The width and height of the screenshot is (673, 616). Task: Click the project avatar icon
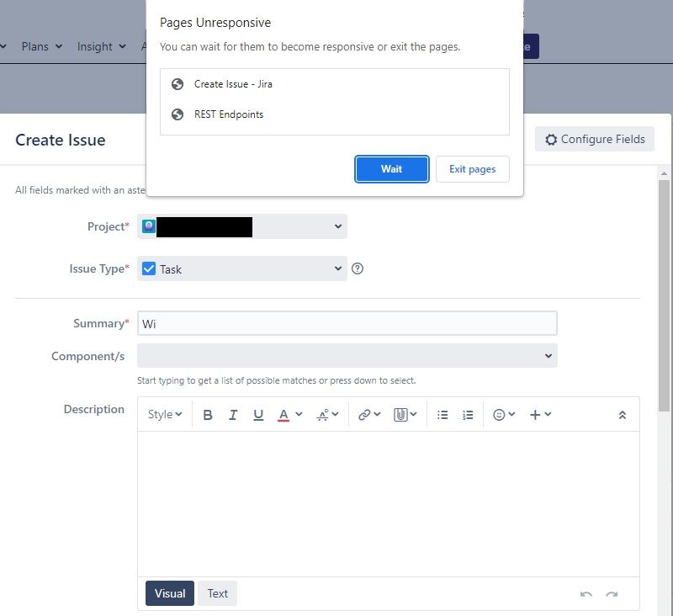tap(149, 226)
